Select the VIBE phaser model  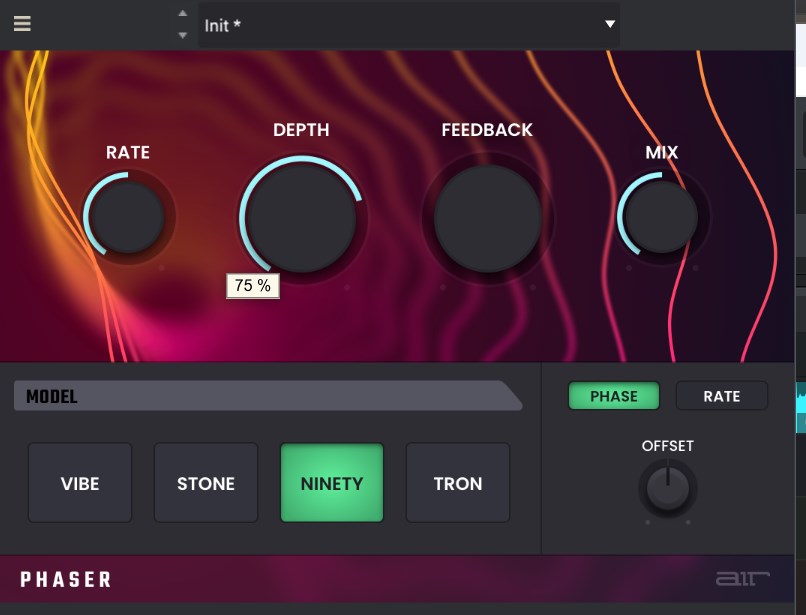pyautogui.click(x=80, y=483)
